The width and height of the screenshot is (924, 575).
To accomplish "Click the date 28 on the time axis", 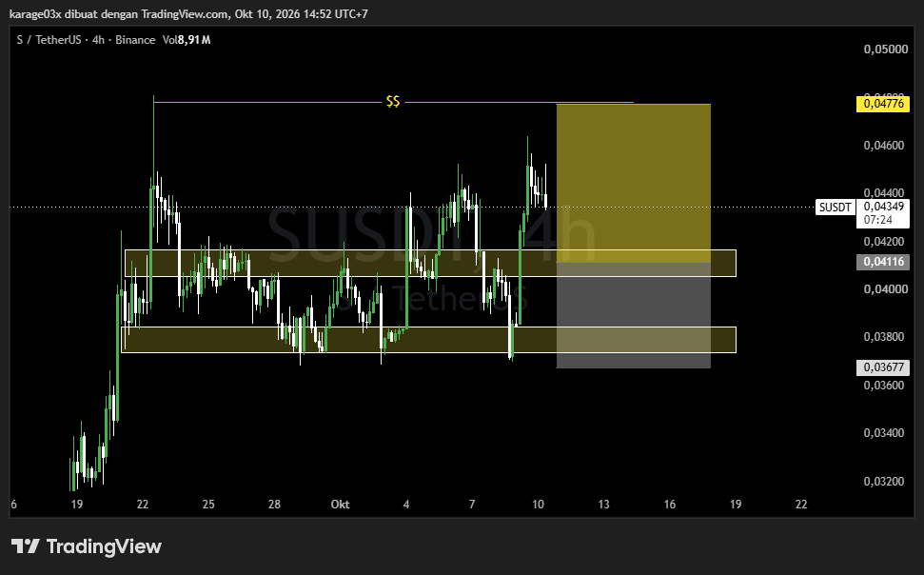I will coord(274,505).
